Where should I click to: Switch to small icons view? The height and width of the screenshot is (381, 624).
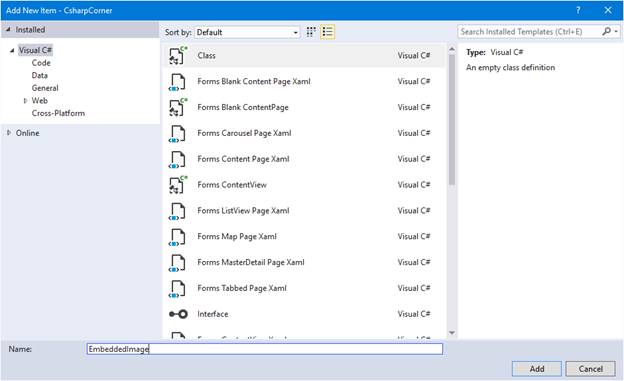pyautogui.click(x=311, y=32)
